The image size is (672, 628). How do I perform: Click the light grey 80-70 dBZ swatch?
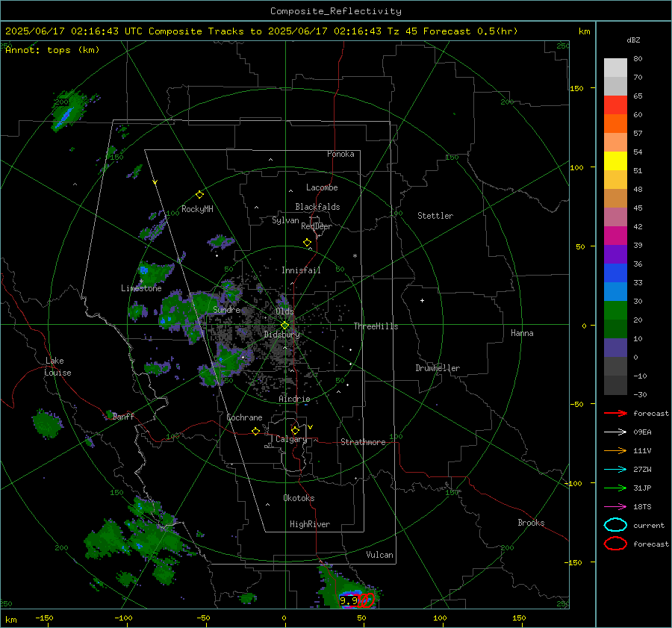[615, 68]
